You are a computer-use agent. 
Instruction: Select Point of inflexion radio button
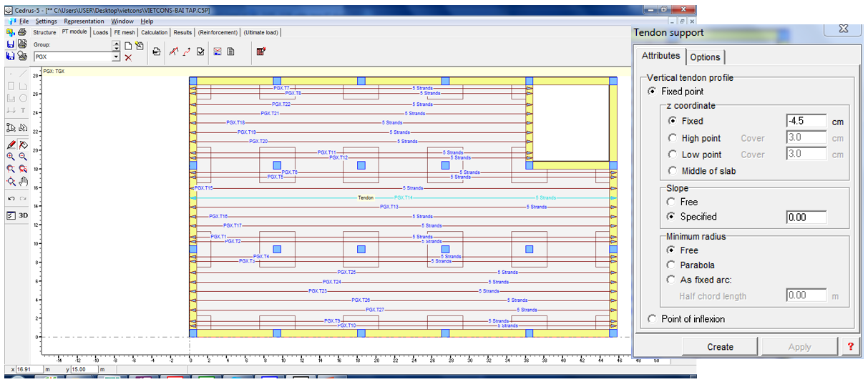click(652, 319)
